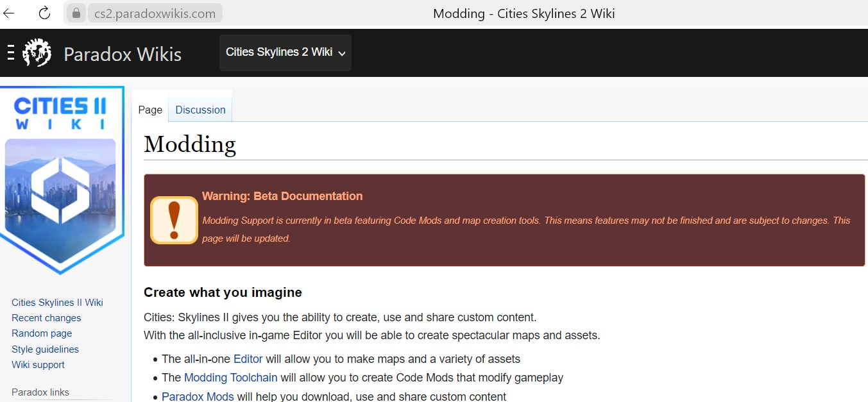Screen dimensions: 868x402
Task: Select the Page tab
Action: (x=150, y=110)
